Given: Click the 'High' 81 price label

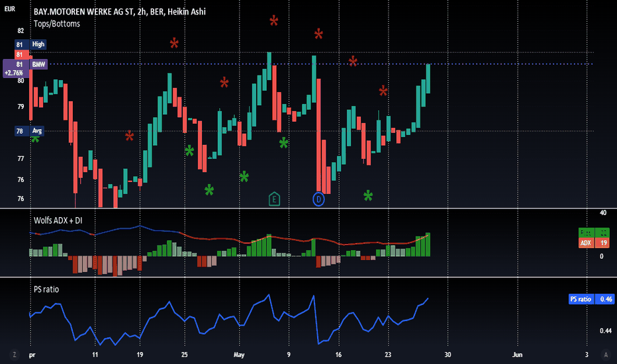Looking at the screenshot, I should 30,44.
